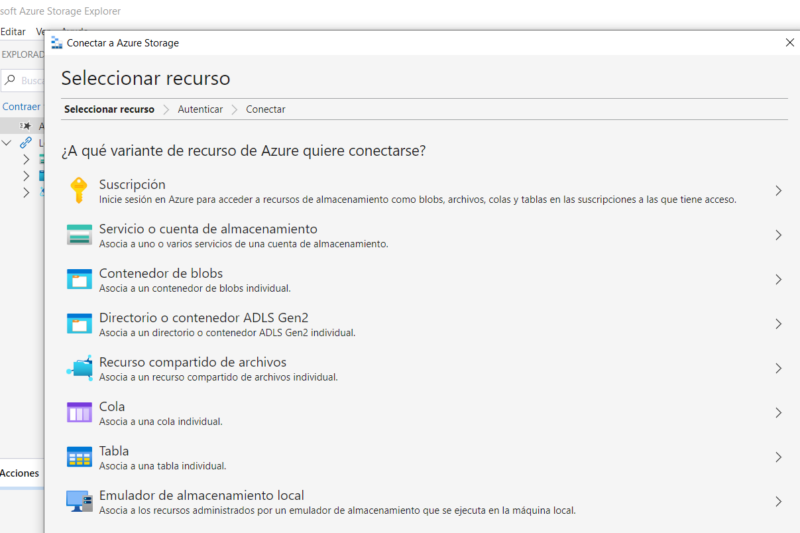Click the Suscripción description about Inicie sesión

(417, 199)
